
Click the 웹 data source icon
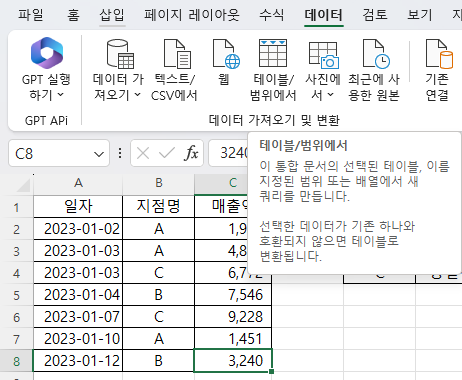pos(226,53)
